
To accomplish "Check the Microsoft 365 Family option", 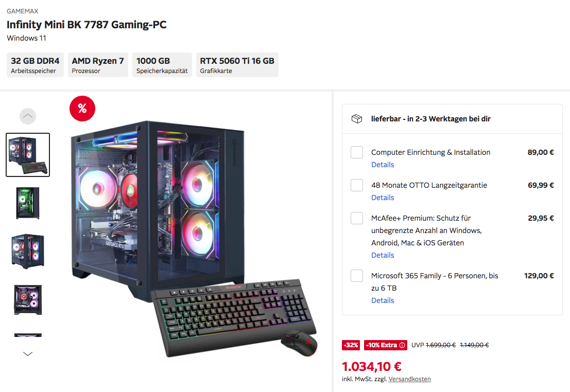I will click(357, 276).
